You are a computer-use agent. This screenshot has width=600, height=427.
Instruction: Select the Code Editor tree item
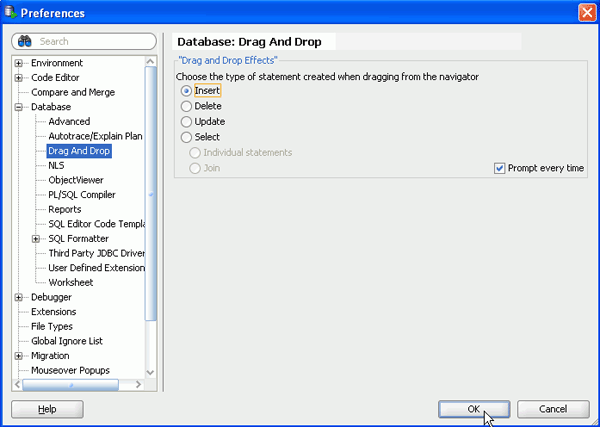(x=55, y=78)
